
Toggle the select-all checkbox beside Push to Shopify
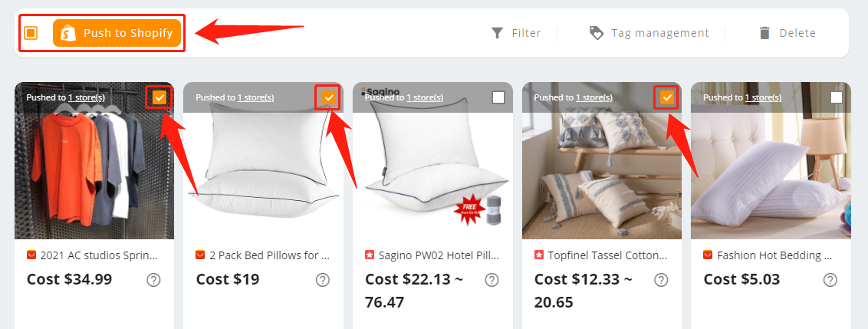[x=31, y=33]
